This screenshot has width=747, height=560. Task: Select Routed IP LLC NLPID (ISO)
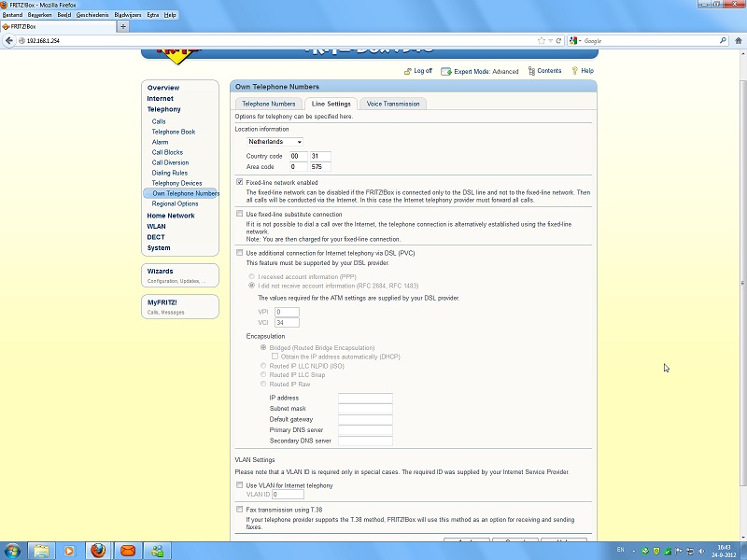coord(263,365)
